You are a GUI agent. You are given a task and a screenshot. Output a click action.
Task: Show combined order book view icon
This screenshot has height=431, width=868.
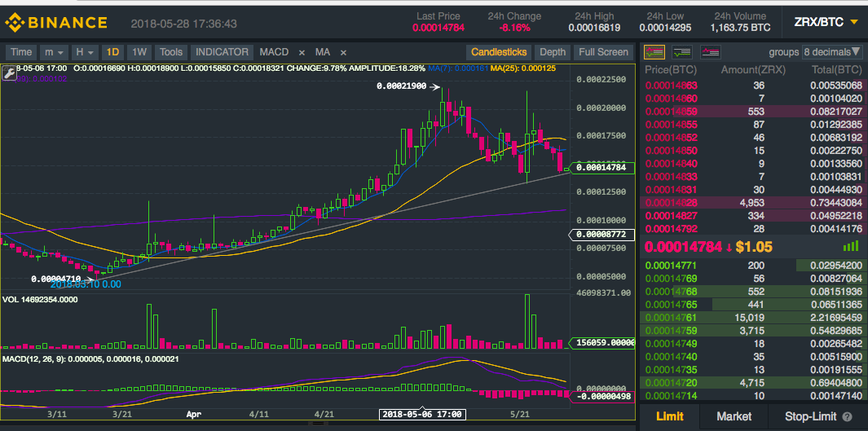(654, 53)
